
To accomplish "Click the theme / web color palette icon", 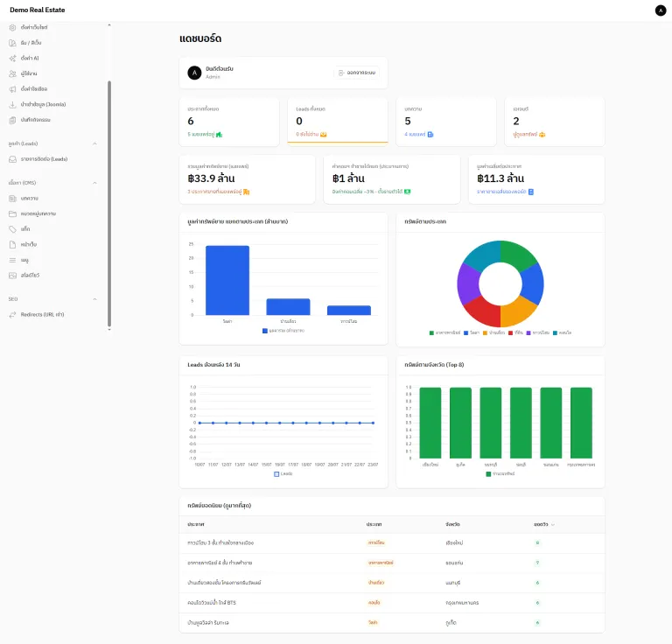I will click(x=12, y=43).
